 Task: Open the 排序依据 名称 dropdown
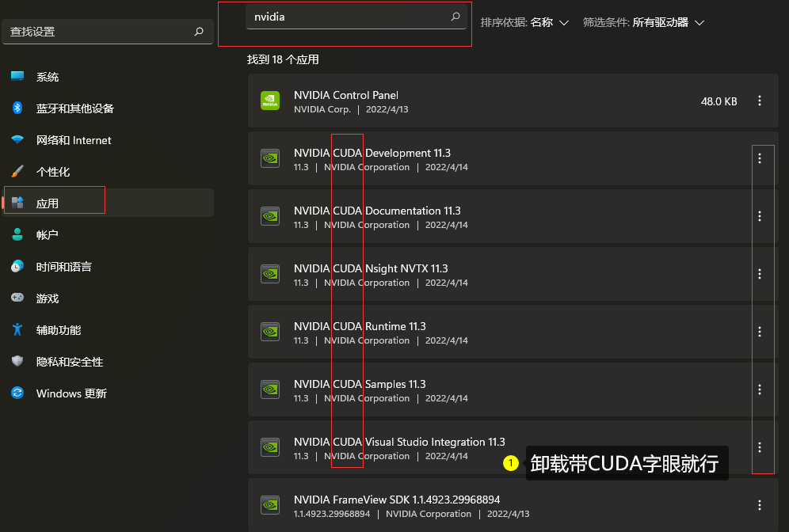click(524, 23)
